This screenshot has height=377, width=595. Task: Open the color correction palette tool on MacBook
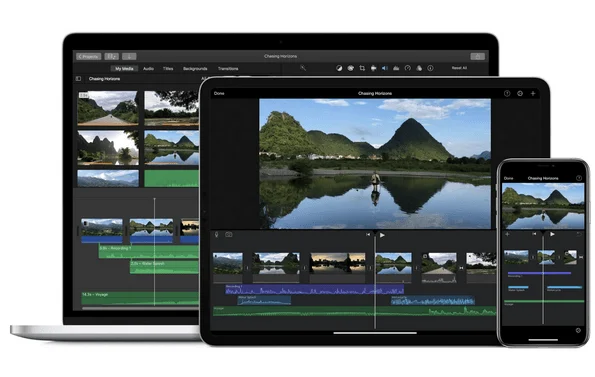pos(351,68)
